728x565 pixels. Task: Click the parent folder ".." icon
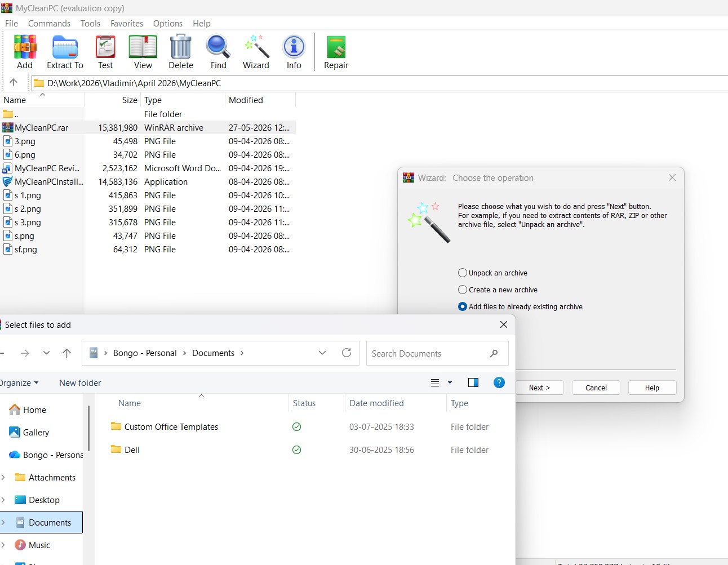pos(8,114)
